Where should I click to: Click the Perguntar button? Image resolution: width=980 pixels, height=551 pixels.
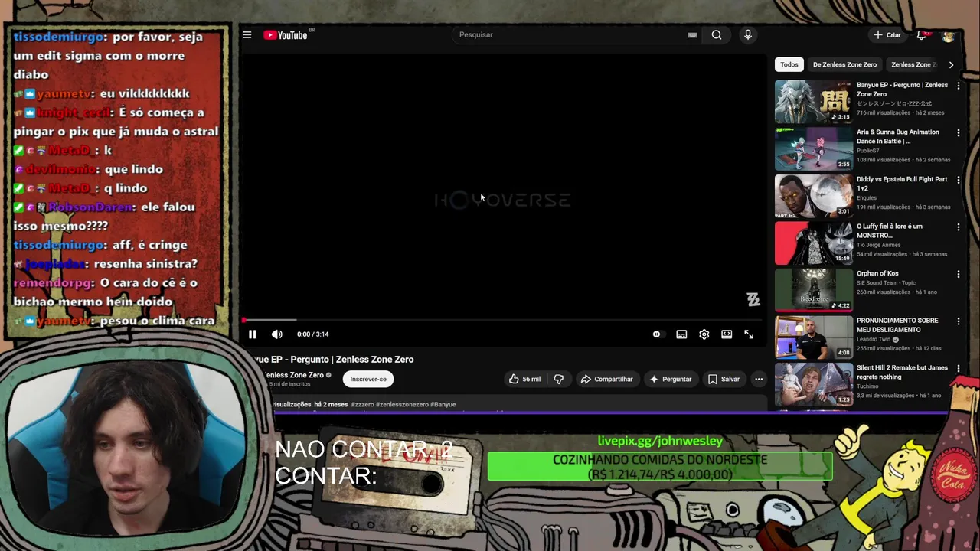(671, 379)
